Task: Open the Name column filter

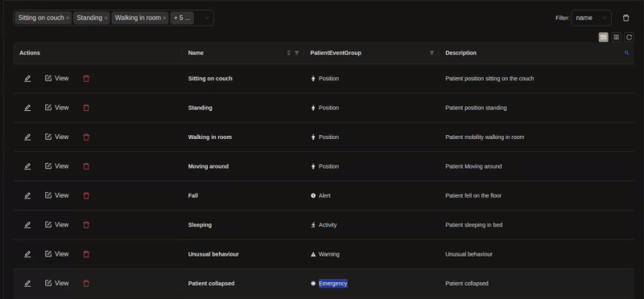Action: click(x=297, y=53)
